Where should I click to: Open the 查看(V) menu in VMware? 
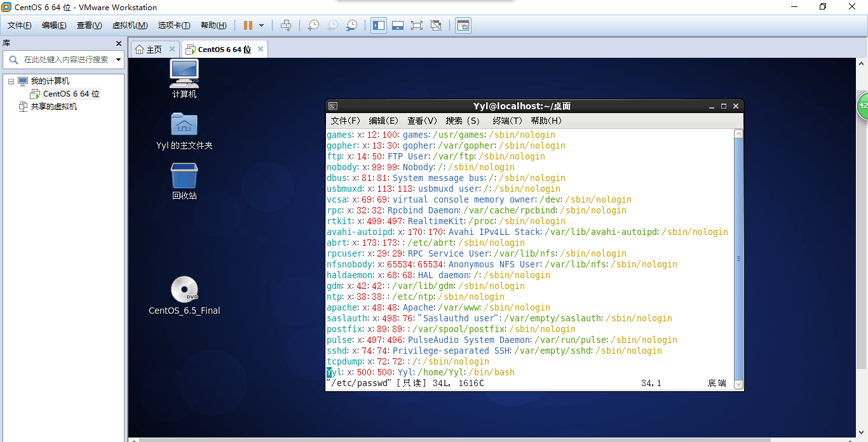coord(89,25)
